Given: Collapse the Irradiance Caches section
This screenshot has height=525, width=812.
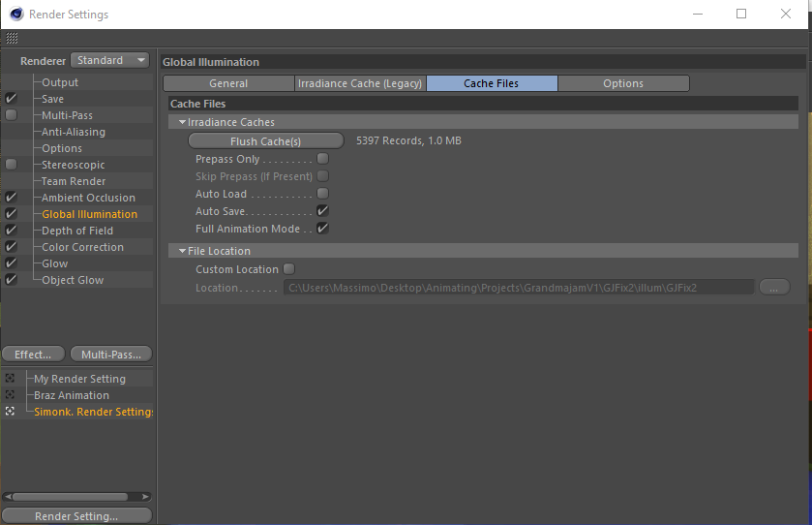Looking at the screenshot, I should point(182,122).
